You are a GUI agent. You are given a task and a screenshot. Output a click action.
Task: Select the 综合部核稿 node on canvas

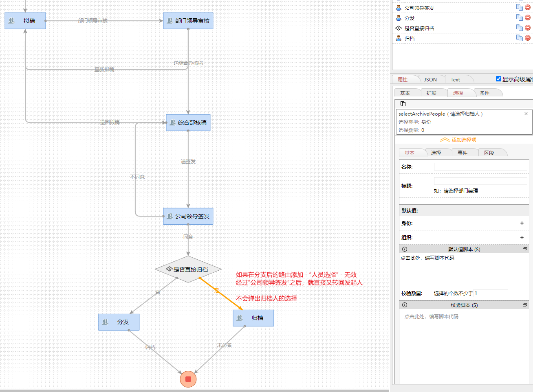pyautogui.click(x=188, y=123)
